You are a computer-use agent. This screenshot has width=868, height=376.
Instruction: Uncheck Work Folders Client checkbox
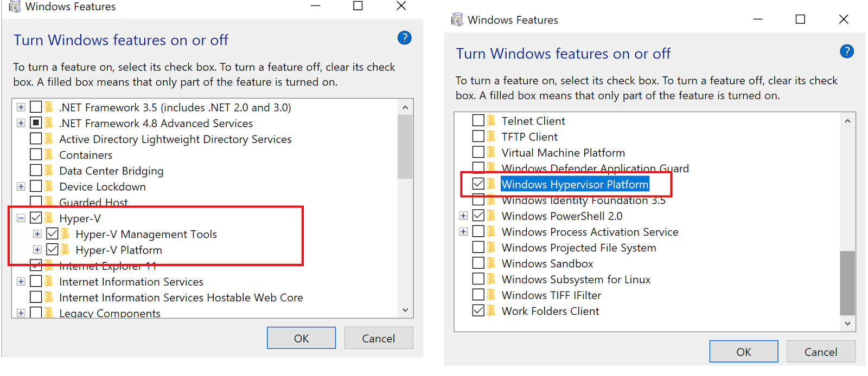tap(478, 311)
